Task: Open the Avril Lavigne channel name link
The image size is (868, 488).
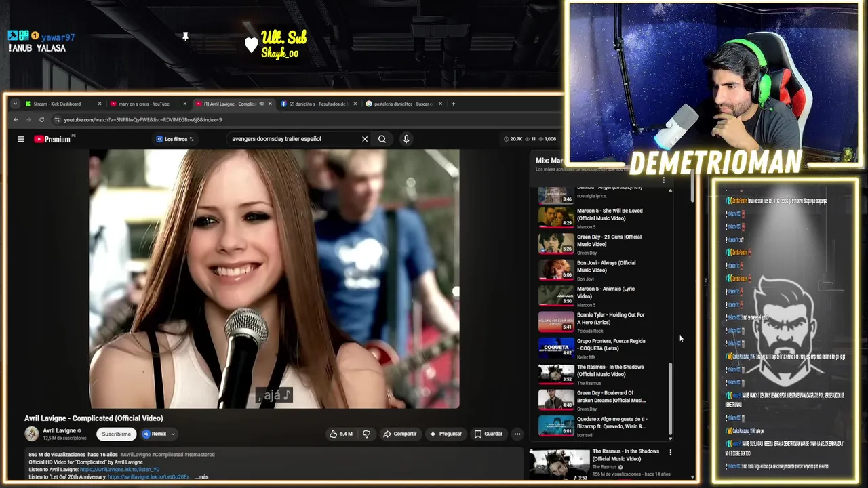Action: coord(59,430)
